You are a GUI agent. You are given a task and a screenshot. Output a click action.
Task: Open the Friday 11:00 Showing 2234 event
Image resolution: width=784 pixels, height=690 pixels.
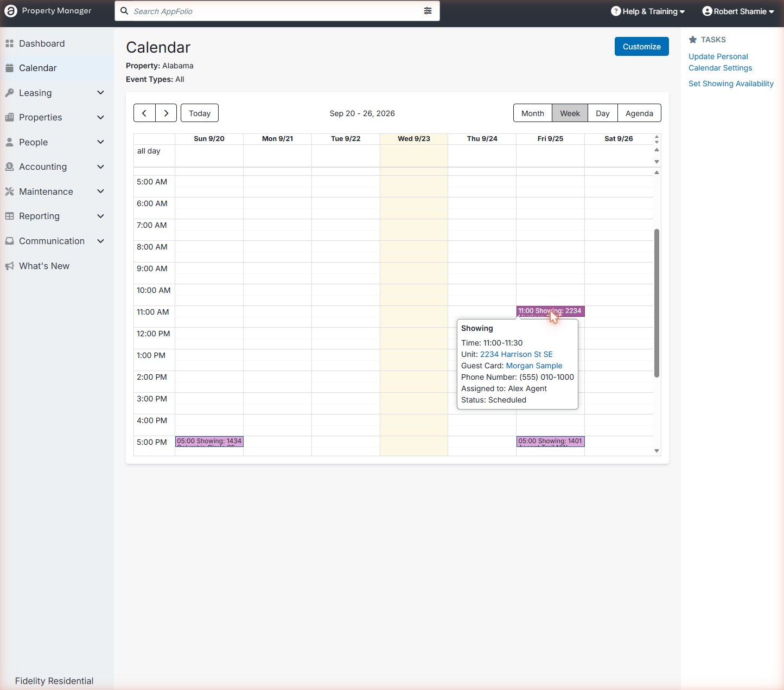click(x=550, y=311)
